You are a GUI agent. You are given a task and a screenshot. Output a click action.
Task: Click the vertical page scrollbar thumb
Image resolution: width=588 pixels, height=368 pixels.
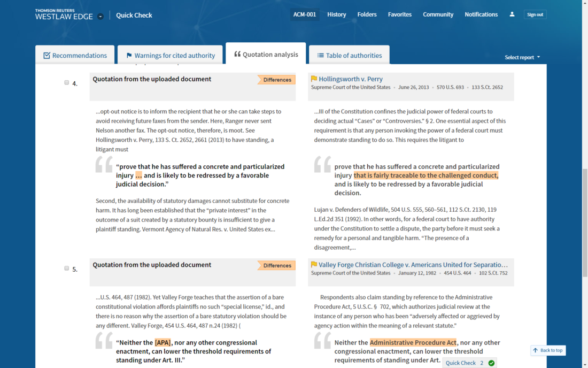(x=585, y=223)
